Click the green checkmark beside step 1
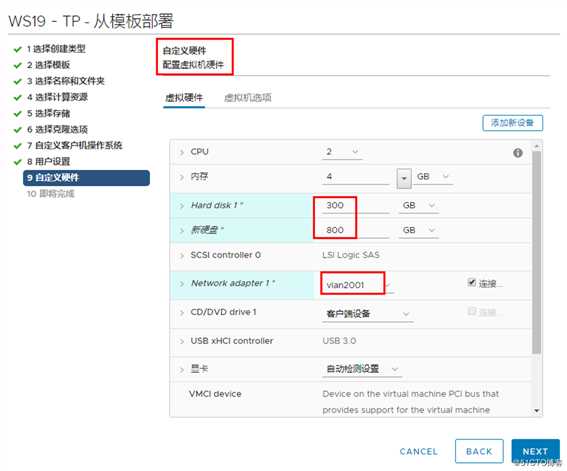 click(17, 49)
